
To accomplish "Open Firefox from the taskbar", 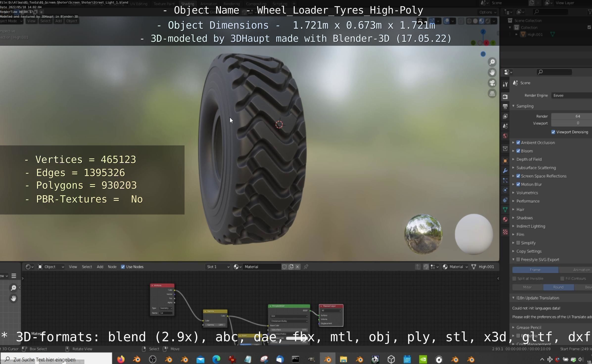I will tap(121, 359).
